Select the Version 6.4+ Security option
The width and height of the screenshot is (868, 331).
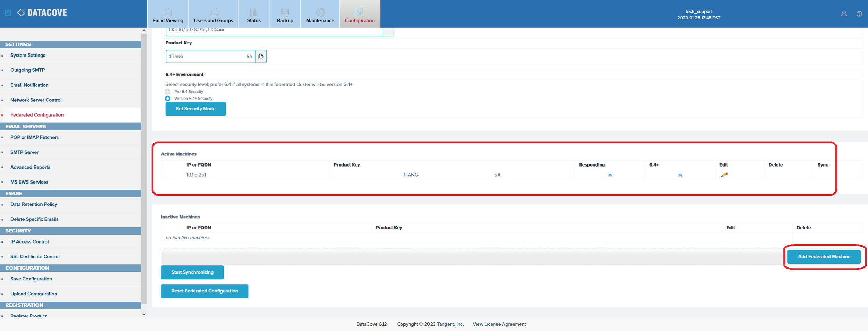[x=168, y=99]
